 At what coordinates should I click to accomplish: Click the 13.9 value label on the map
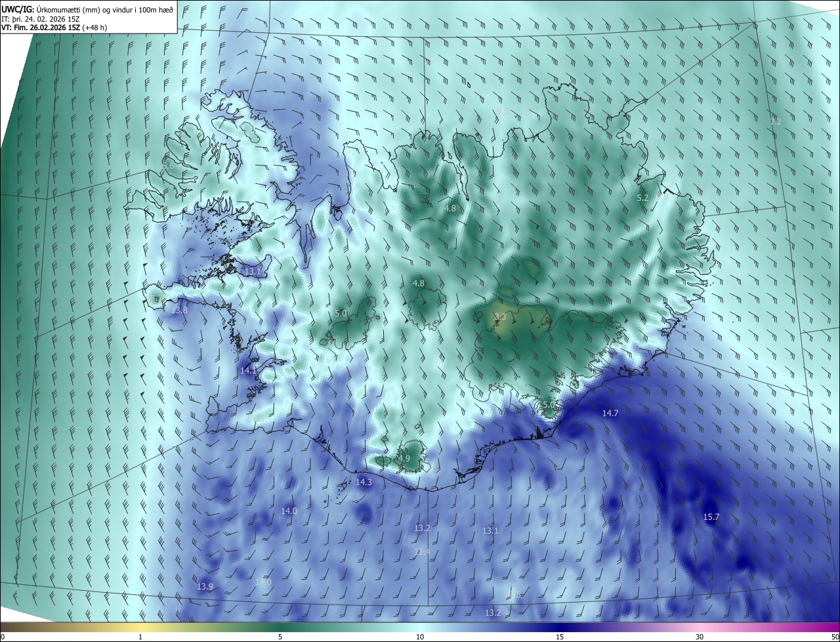tap(205, 586)
